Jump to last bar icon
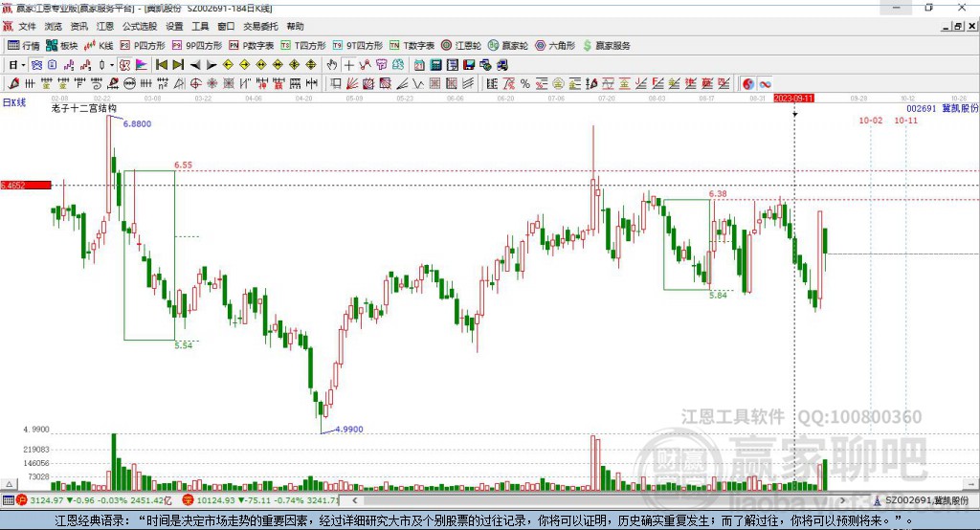Screen dimensions: 980x530 pyautogui.click(x=178, y=65)
